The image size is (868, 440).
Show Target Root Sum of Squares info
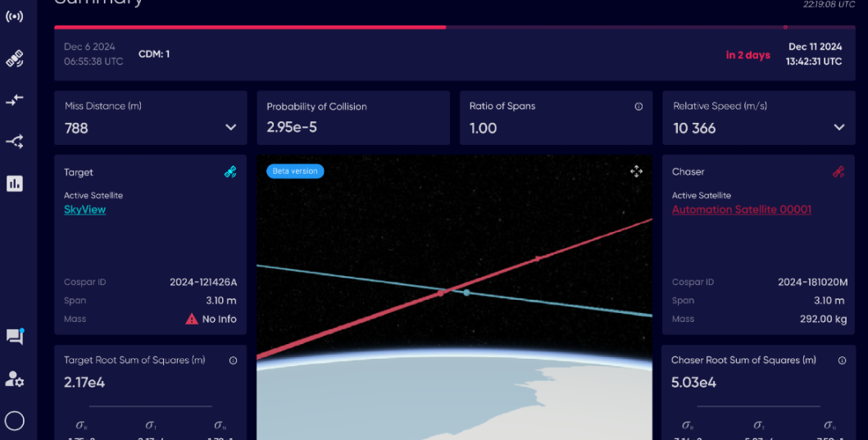tap(233, 361)
